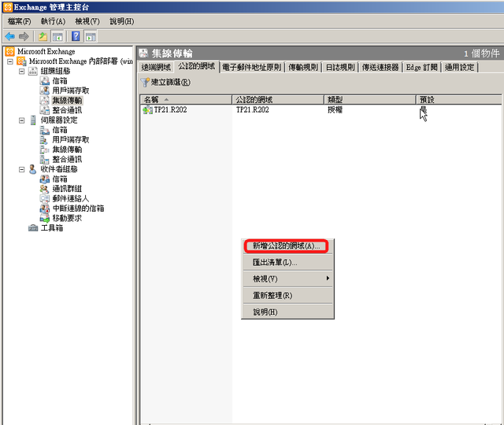This screenshot has height=425, width=504.
Task: Click the 工具箱 toolbox icon
Action: pos(33,228)
